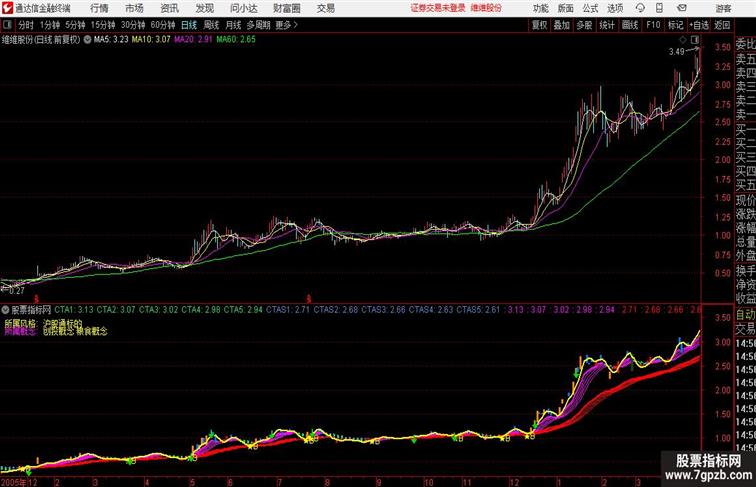
Task: Open F10 company info
Action: 653,25
